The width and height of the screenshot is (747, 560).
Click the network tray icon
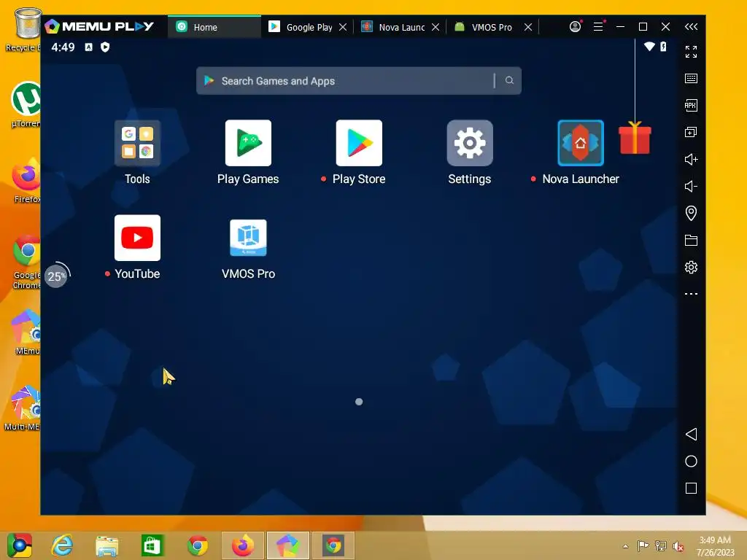pyautogui.click(x=661, y=545)
